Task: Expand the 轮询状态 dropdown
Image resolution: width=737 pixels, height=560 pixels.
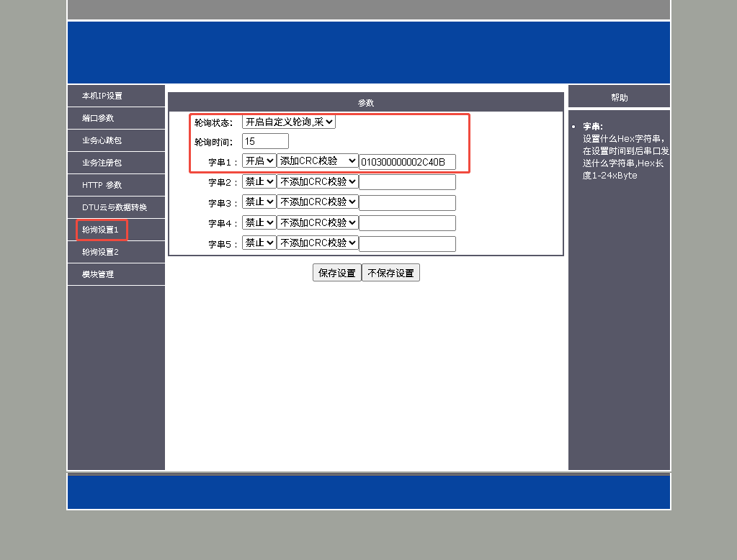Action: 288,122
